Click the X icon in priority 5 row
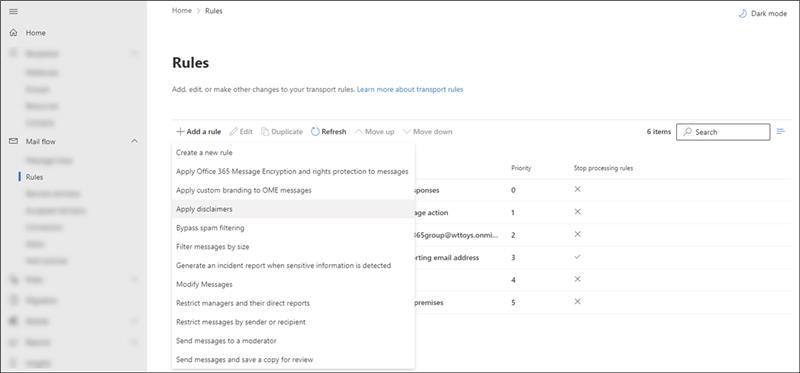Screen dimensions: 800x373 point(578,302)
